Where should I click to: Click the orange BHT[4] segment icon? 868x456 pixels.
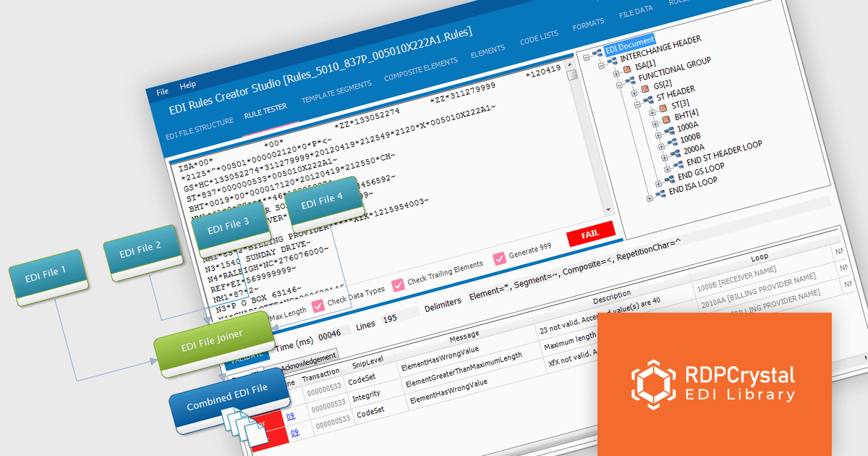tap(665, 119)
